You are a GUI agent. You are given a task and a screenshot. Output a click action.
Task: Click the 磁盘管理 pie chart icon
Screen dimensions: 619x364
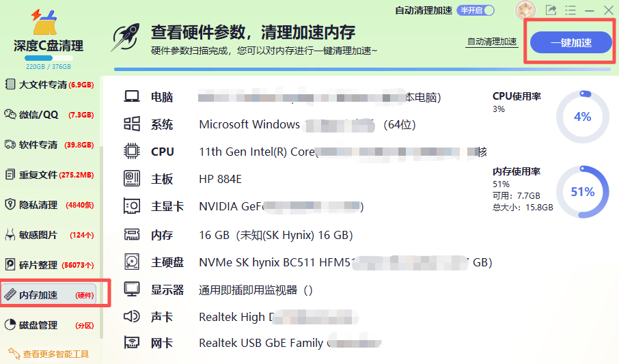[x=10, y=325]
